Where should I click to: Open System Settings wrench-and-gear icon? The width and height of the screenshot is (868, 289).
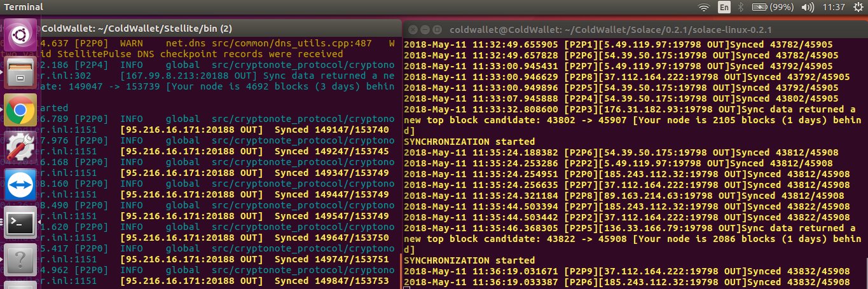tap(20, 147)
